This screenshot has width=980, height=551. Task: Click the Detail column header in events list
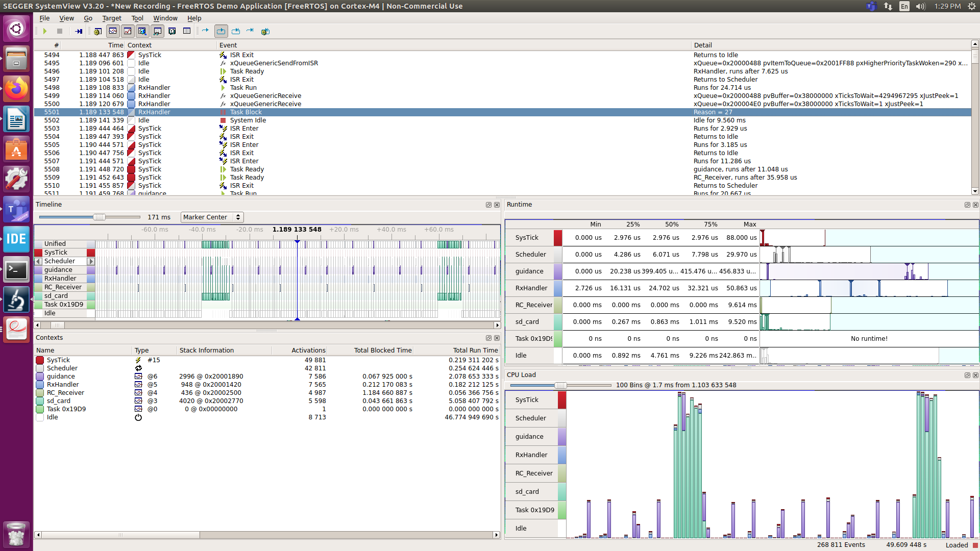pos(831,45)
